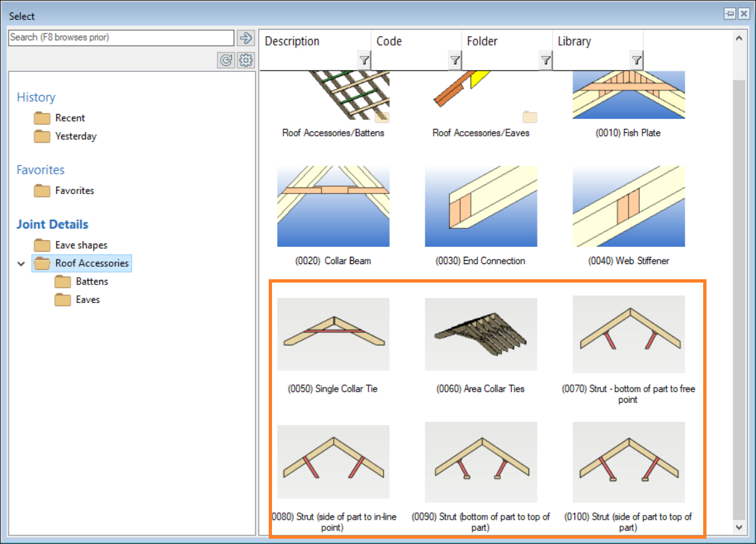This screenshot has height=544, width=756.
Task: Click the Battens folder icon
Action: [63, 281]
